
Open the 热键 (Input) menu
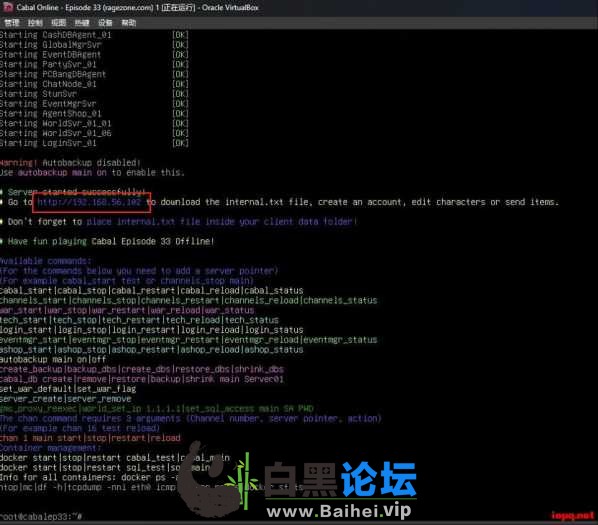(x=82, y=23)
